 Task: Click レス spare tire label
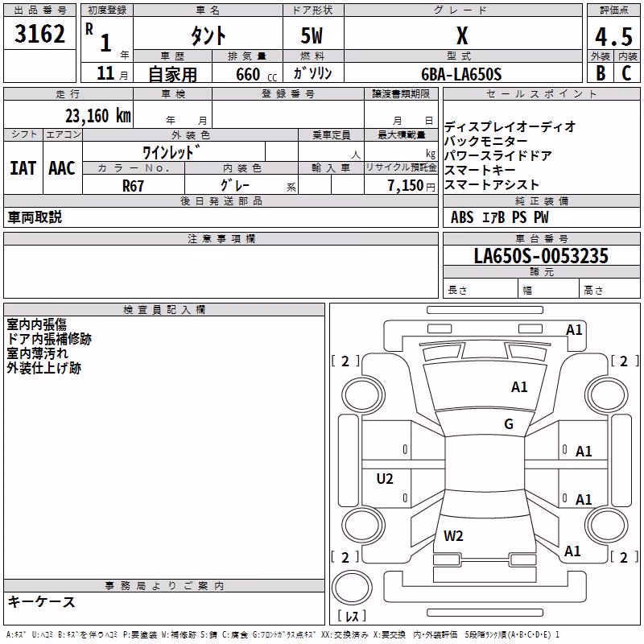352,615
